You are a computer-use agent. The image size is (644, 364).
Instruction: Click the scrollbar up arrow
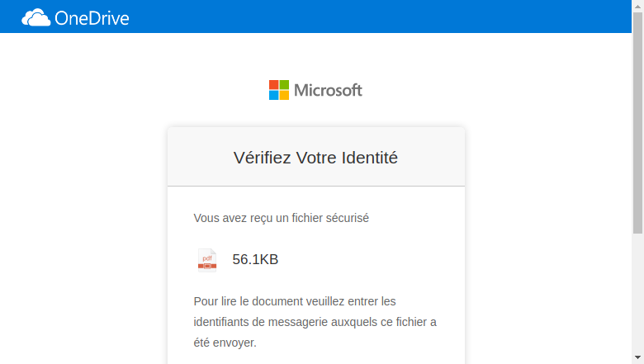coord(637,6)
